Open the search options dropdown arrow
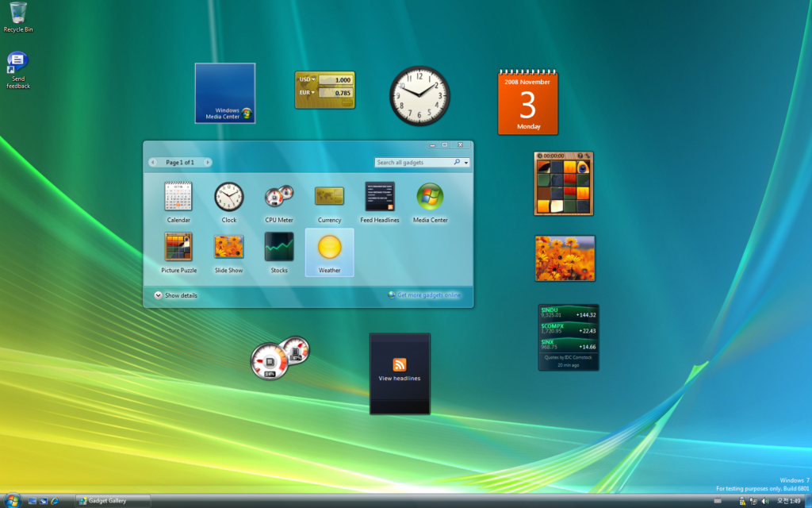 [x=466, y=163]
